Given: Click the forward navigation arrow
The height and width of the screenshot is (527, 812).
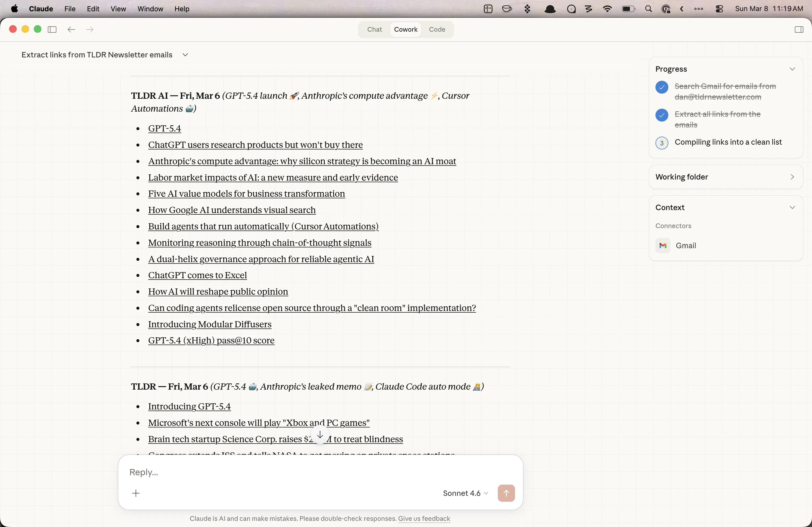Looking at the screenshot, I should 89,30.
